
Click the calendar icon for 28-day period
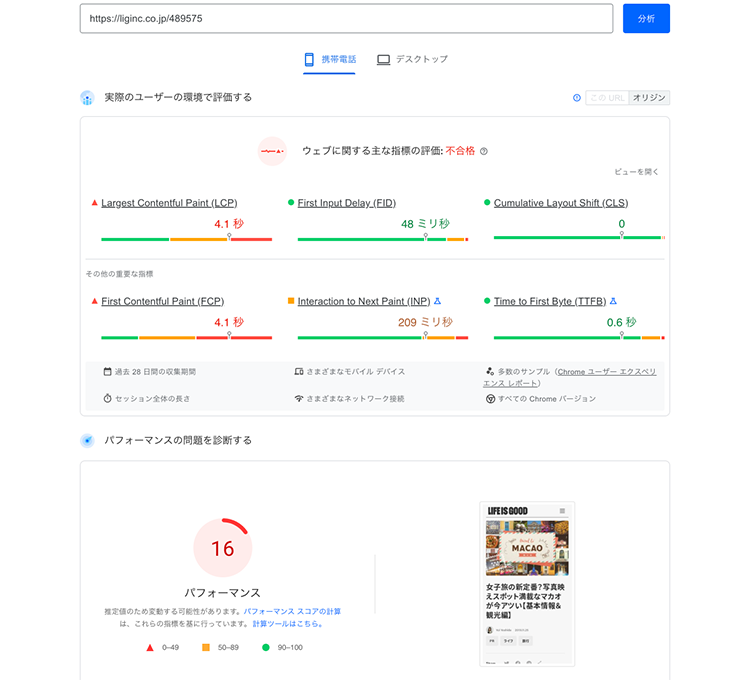tap(108, 372)
